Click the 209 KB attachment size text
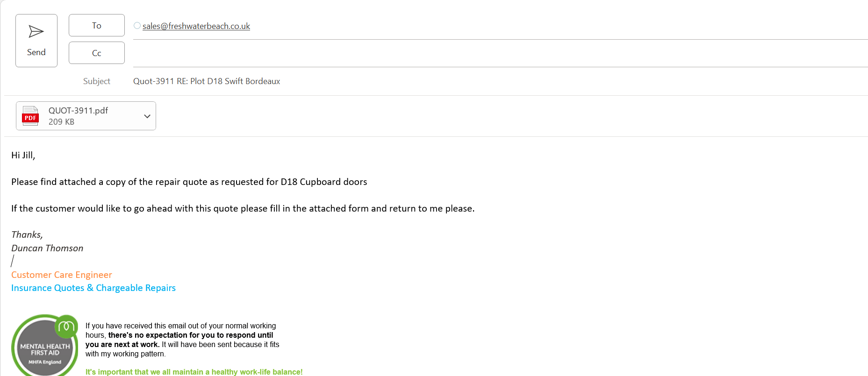 tap(61, 122)
